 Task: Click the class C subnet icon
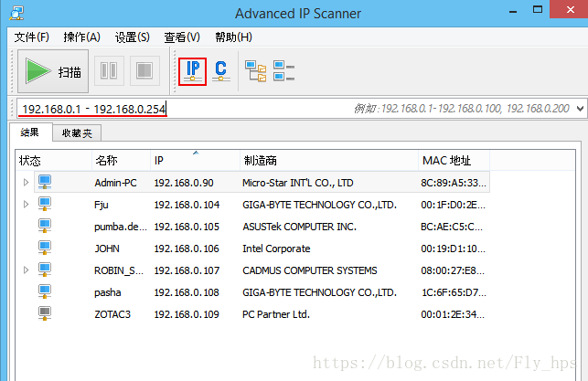tap(221, 71)
